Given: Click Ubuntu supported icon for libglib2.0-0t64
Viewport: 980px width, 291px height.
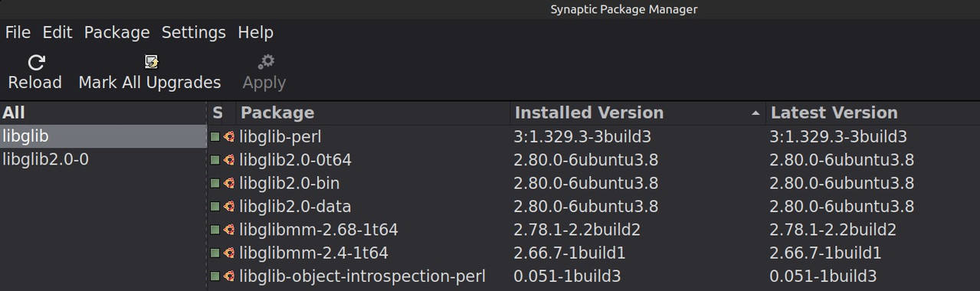Looking at the screenshot, I should coord(228,160).
